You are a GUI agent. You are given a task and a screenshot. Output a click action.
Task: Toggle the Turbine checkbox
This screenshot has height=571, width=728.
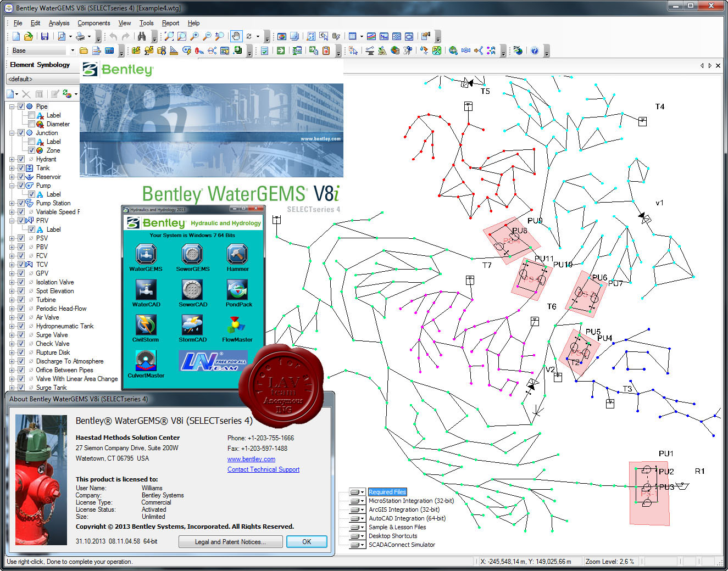(x=21, y=300)
